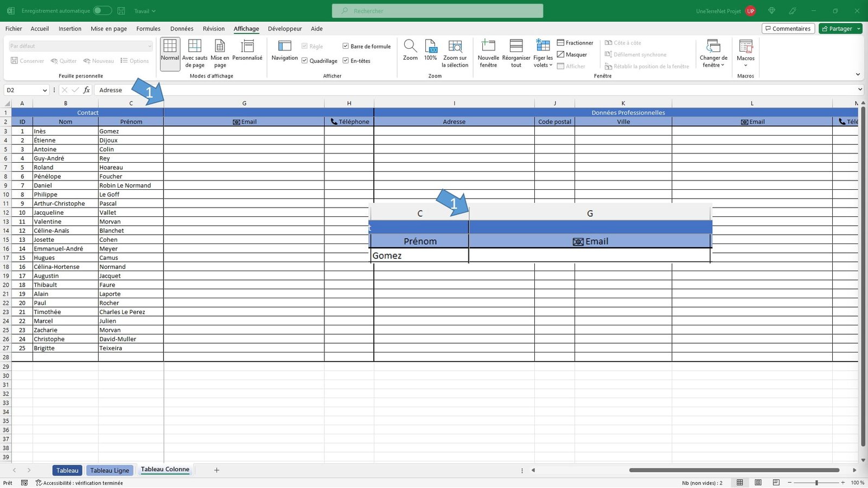The height and width of the screenshot is (488, 868).
Task: Disable the 'Quadrillage' checkbox
Action: pos(305,61)
